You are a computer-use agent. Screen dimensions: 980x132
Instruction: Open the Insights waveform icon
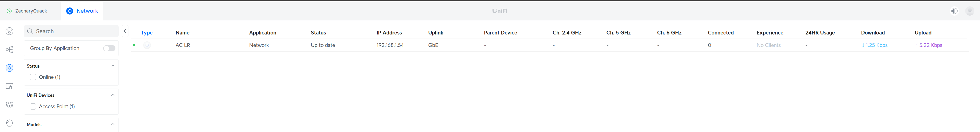(x=9, y=105)
